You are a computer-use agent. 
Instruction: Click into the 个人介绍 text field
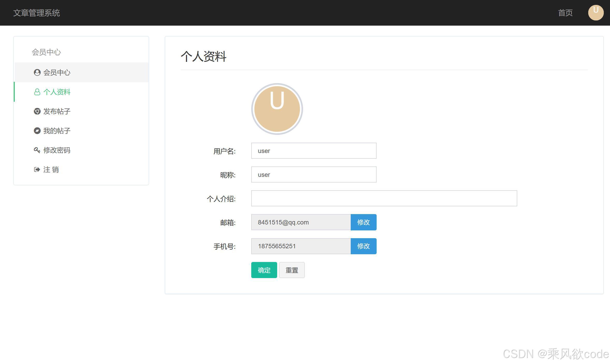click(x=384, y=198)
